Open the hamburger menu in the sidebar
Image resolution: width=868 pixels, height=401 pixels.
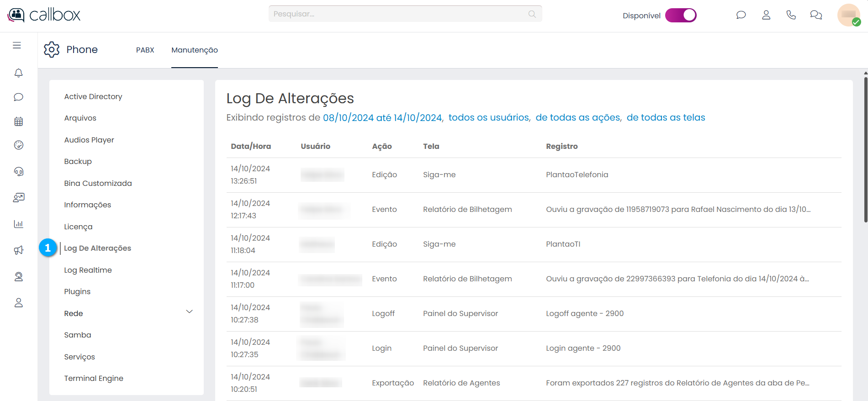click(17, 45)
